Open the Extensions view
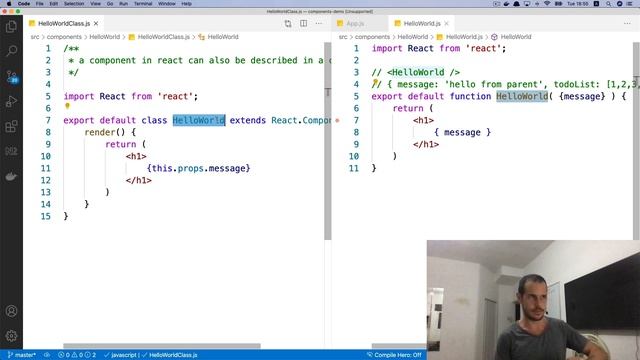 click(x=11, y=126)
